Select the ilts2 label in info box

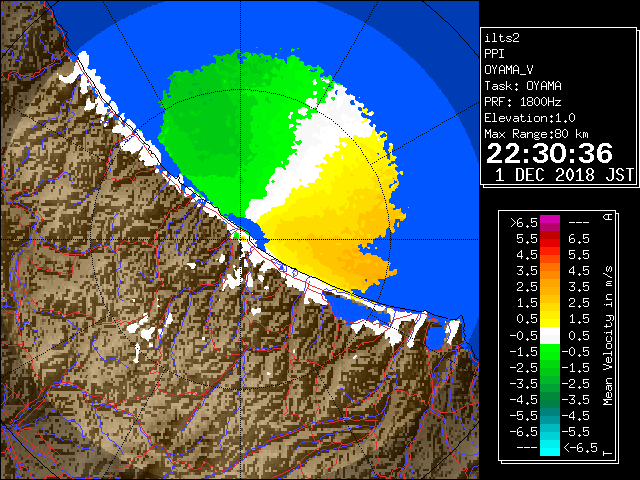click(502, 38)
